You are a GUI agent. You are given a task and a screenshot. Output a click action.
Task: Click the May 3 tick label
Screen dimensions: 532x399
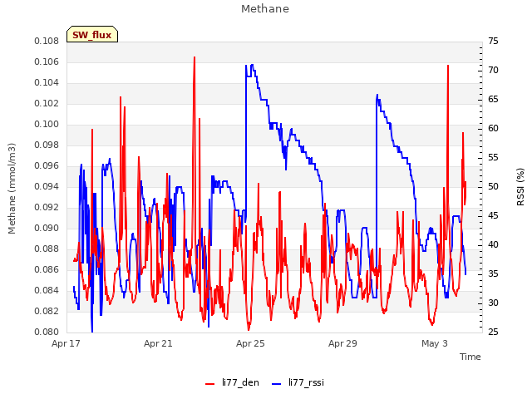point(435,343)
